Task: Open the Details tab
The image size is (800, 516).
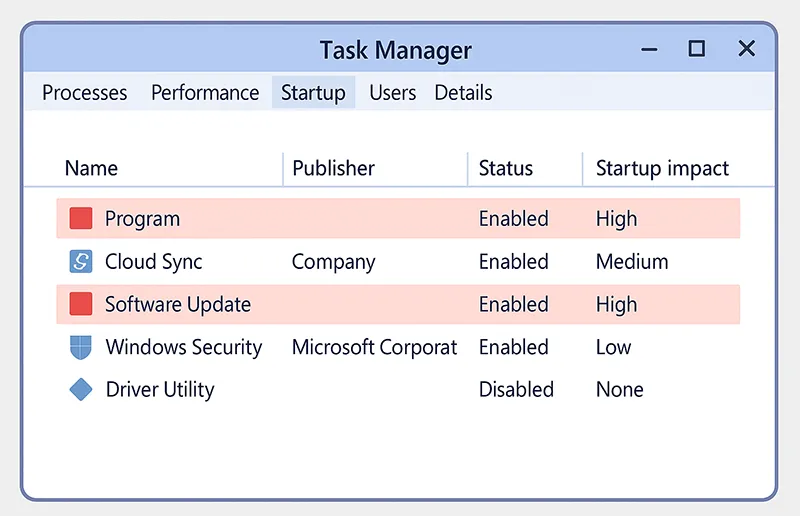Action: (463, 93)
